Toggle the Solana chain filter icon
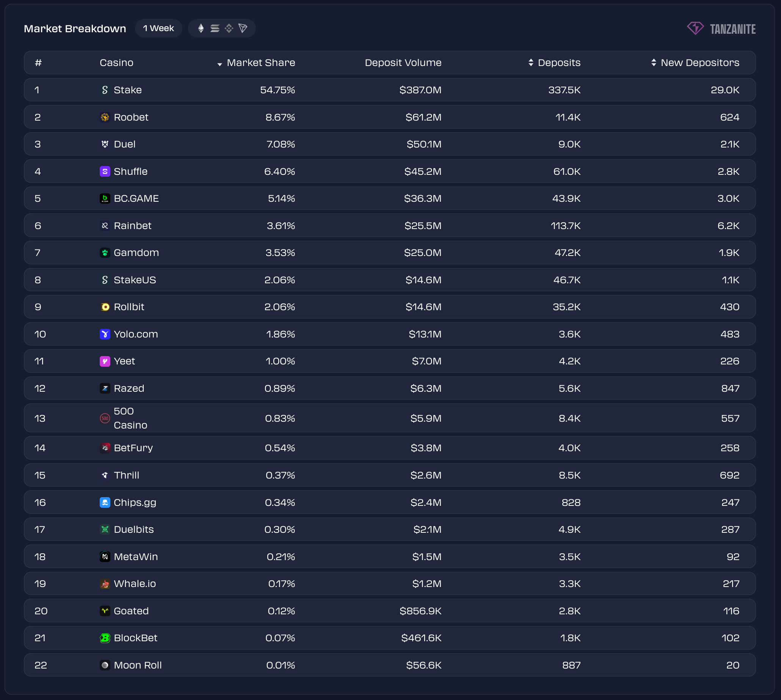Screen dimensions: 781x700 [x=215, y=28]
